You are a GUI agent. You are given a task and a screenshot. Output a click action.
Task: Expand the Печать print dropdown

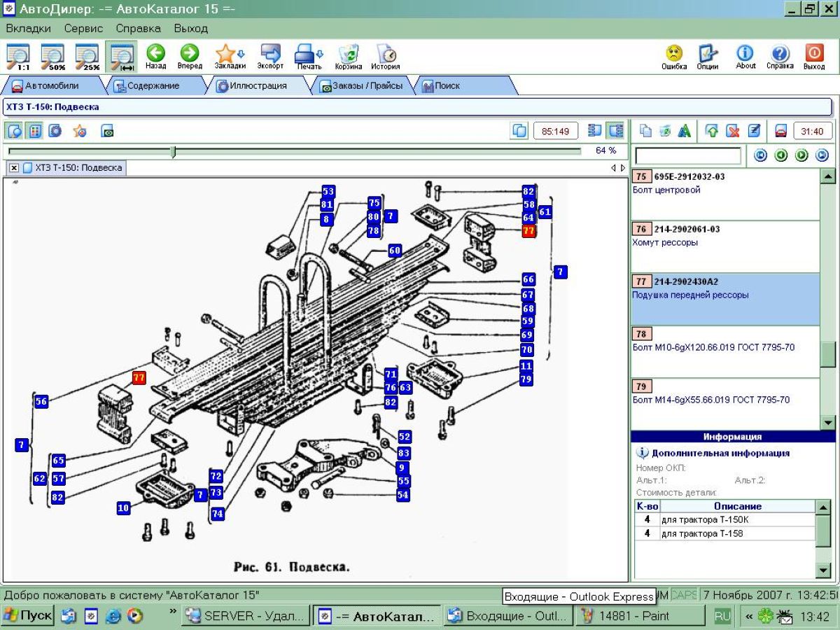coord(320,54)
